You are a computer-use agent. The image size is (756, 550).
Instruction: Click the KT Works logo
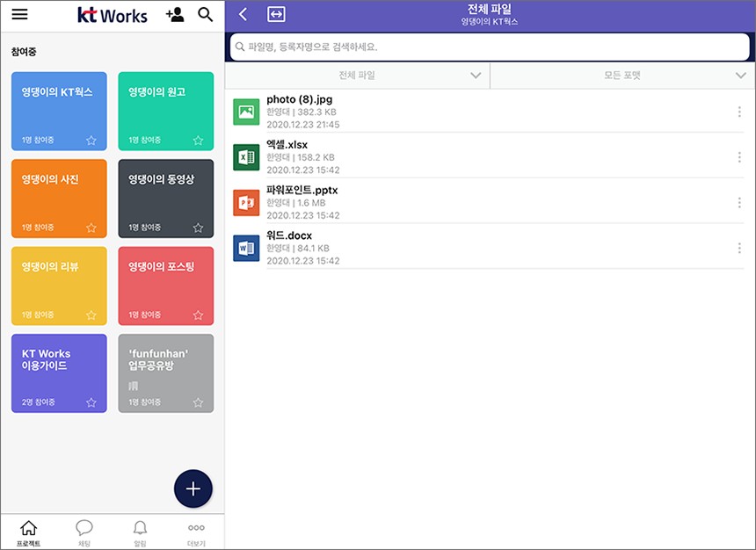pyautogui.click(x=113, y=15)
